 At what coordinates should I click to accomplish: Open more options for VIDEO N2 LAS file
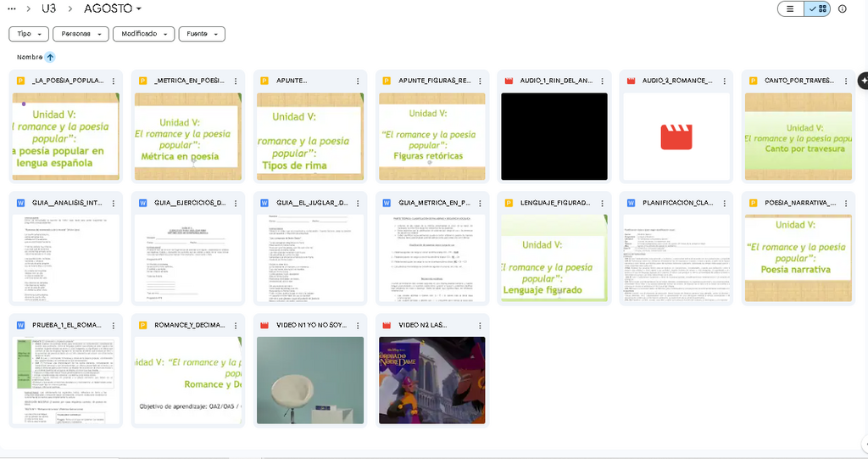pyautogui.click(x=480, y=326)
